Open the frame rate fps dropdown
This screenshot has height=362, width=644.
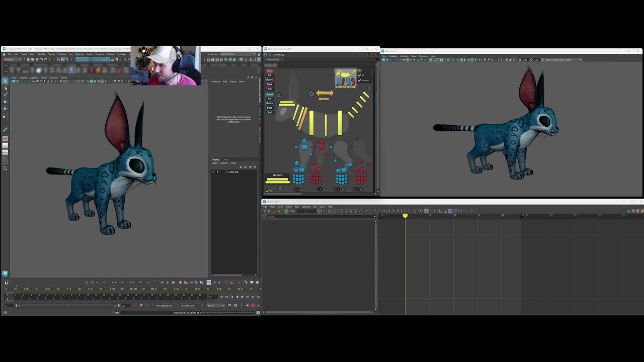point(216,306)
